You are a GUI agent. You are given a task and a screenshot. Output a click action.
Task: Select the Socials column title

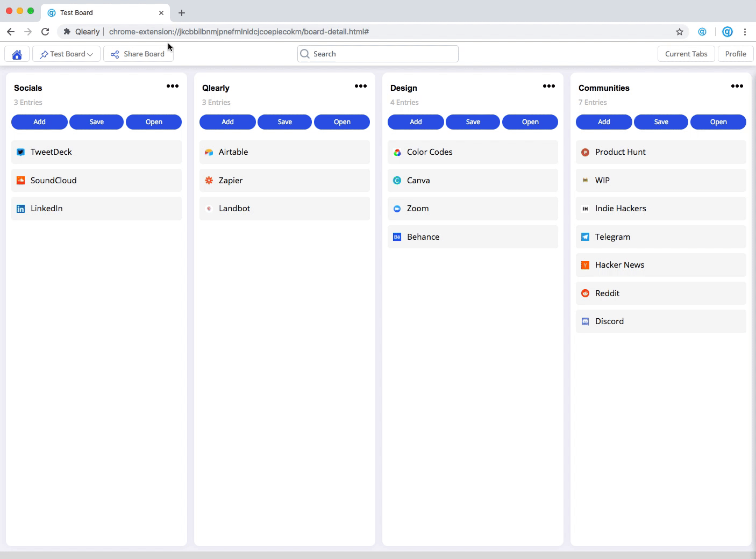coord(28,88)
